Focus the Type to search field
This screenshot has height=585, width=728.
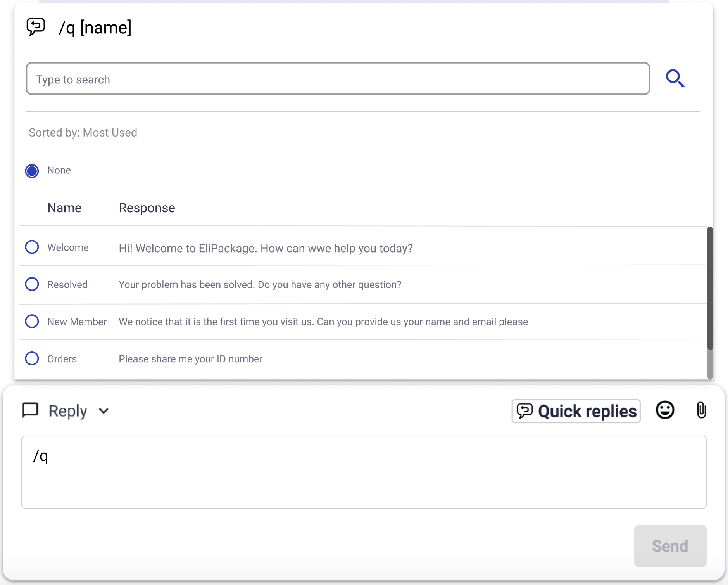coord(338,79)
